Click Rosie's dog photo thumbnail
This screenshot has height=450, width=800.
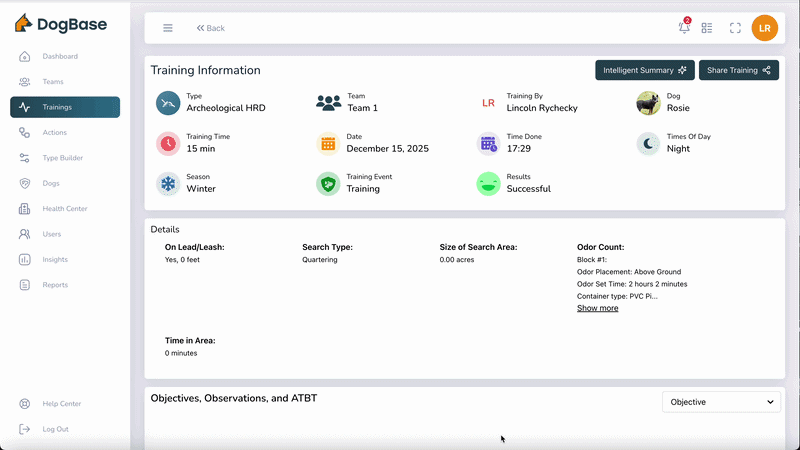648,103
